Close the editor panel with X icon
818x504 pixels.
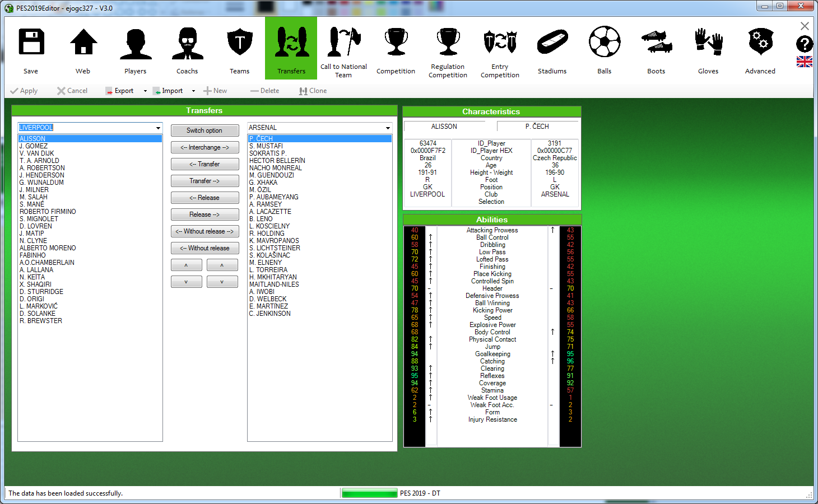pyautogui.click(x=805, y=26)
